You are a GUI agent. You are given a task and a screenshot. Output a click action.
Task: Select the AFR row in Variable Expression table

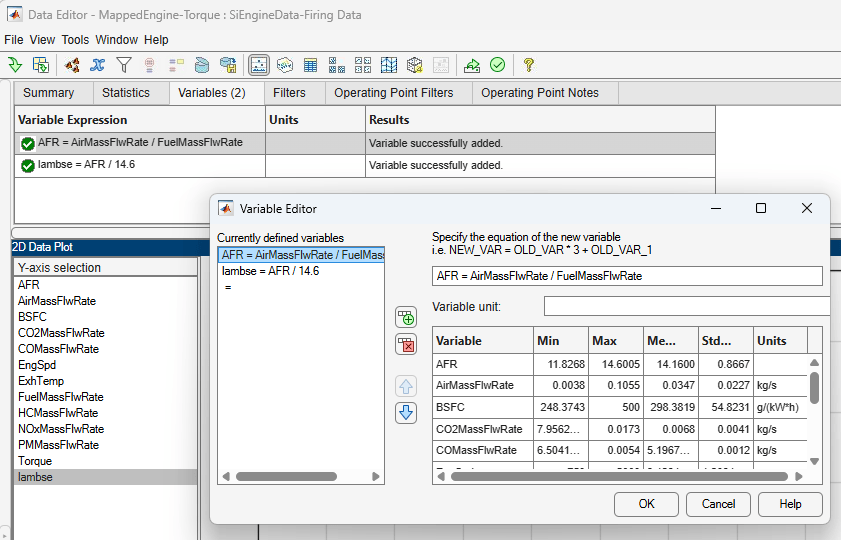[x=365, y=143]
